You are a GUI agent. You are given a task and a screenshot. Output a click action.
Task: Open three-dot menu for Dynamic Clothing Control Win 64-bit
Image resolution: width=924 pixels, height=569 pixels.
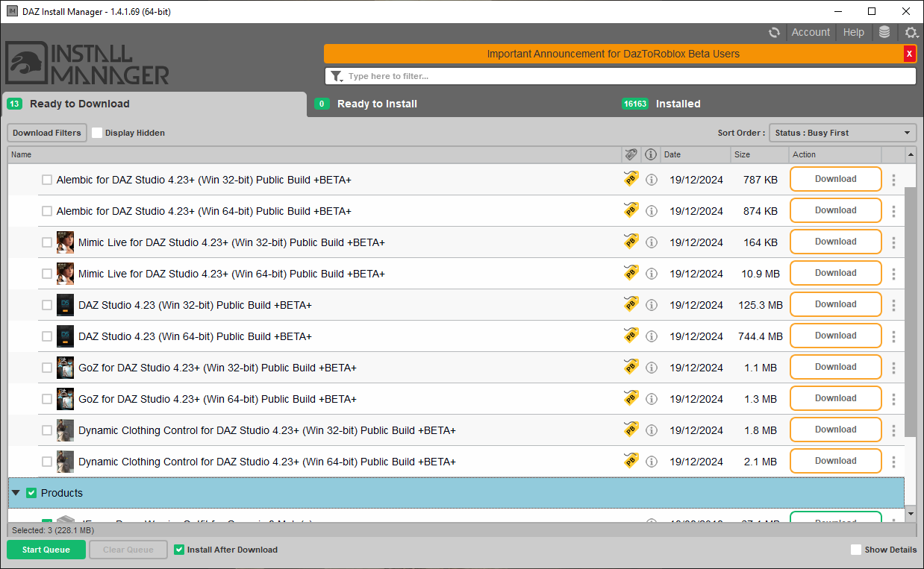tap(893, 462)
